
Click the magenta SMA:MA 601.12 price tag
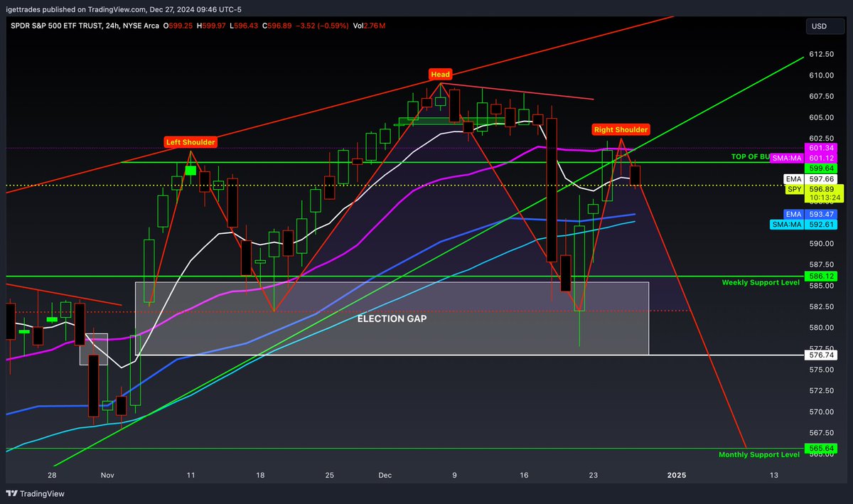pos(804,157)
